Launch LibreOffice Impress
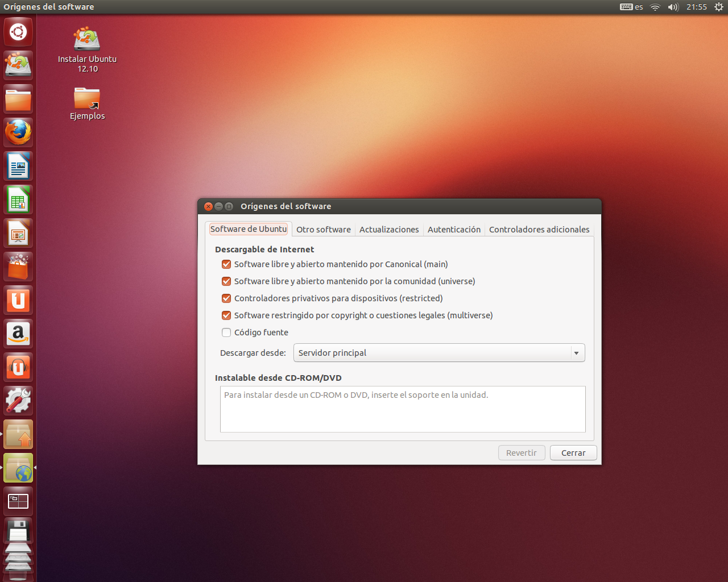Screen dimensions: 728x582 pos(18,233)
